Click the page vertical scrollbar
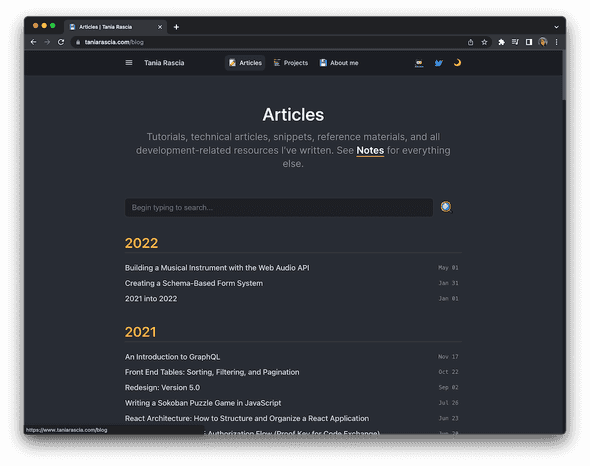The width and height of the screenshot is (590, 466). coord(564,75)
